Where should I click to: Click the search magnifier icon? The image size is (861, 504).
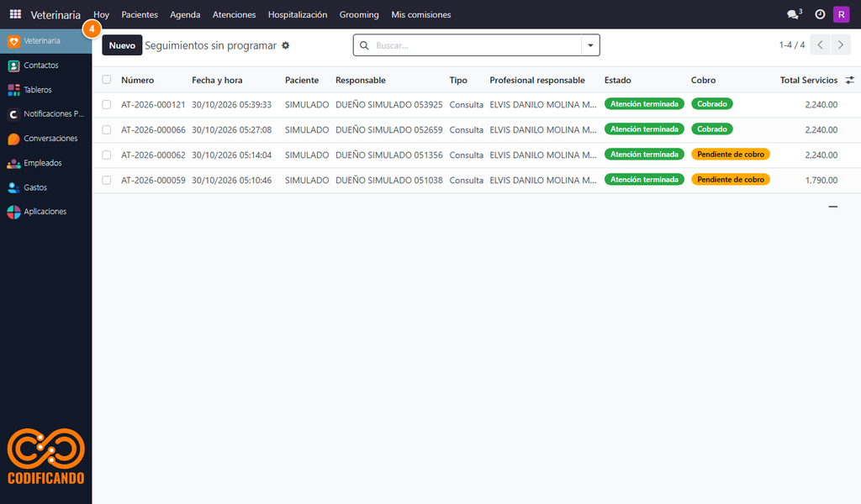pyautogui.click(x=364, y=45)
